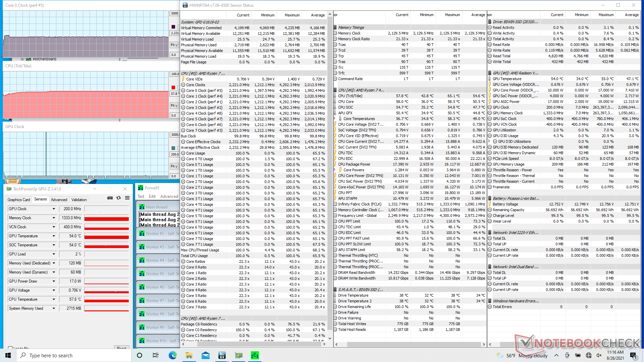Screen dimensions: 644x362
Task: Click the GPU-Z screenshot camera icon
Action: coord(110,198)
